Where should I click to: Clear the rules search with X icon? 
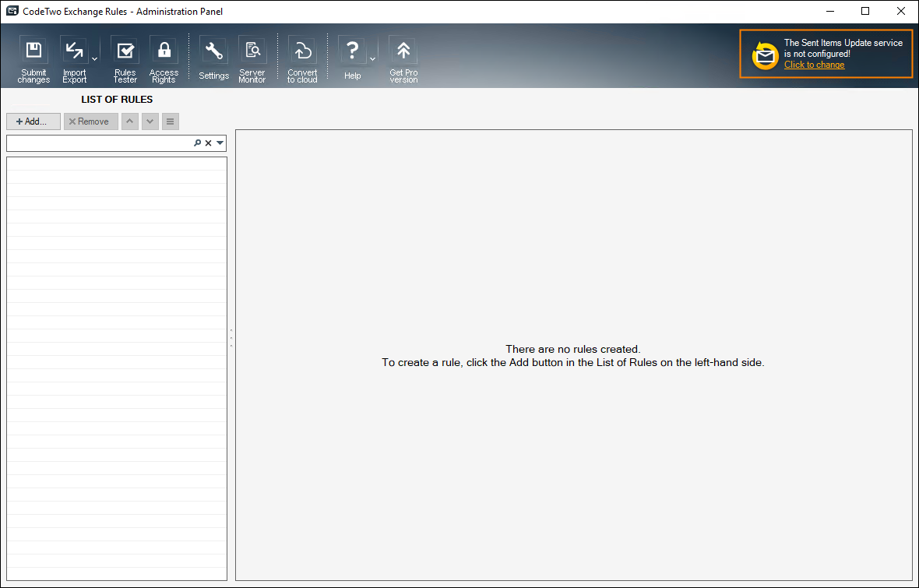(x=208, y=143)
